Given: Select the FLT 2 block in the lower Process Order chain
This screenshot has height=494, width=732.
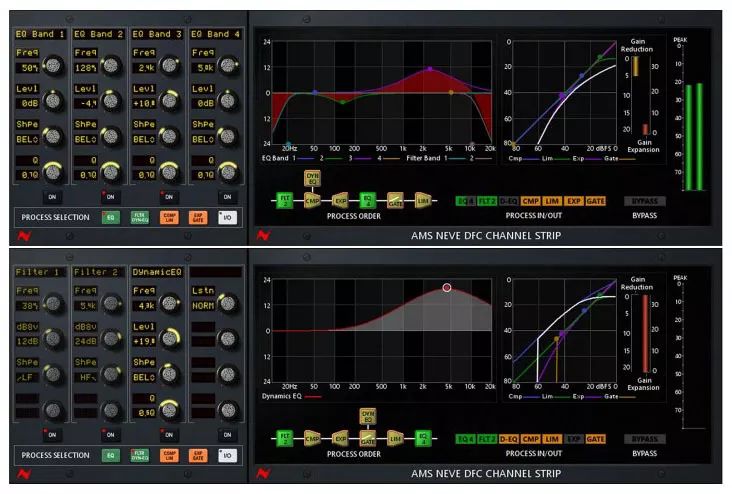Looking at the screenshot, I should click(x=284, y=438).
